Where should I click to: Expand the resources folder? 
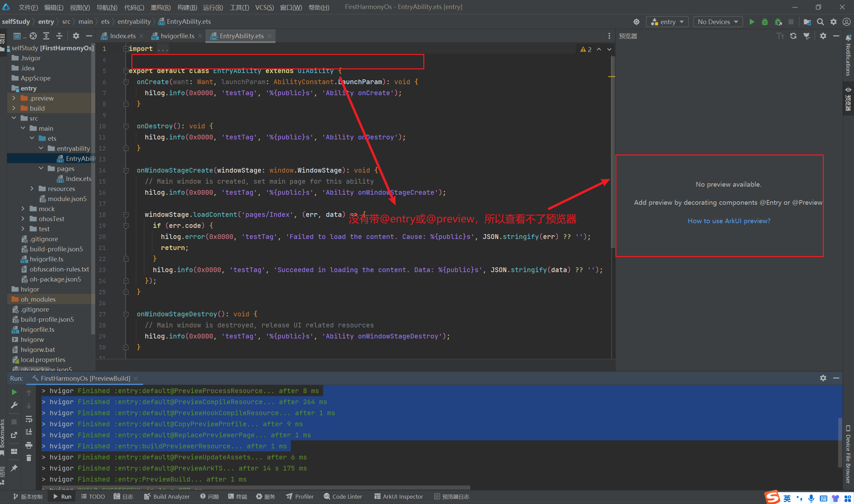pos(32,188)
